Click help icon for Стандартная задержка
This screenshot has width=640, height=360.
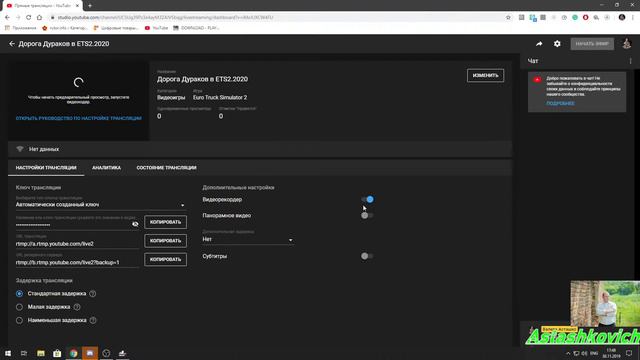93,293
